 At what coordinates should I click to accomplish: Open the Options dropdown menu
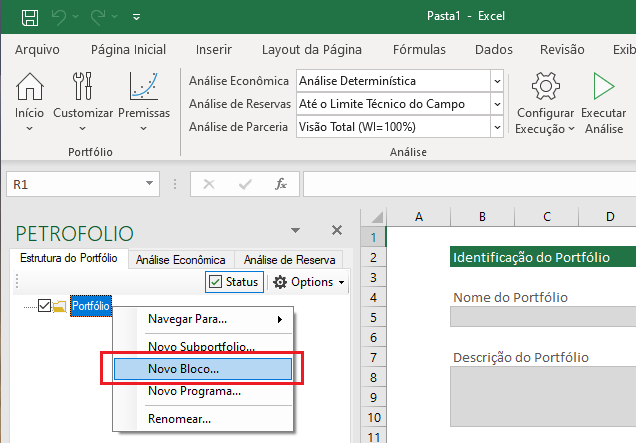pyautogui.click(x=308, y=282)
